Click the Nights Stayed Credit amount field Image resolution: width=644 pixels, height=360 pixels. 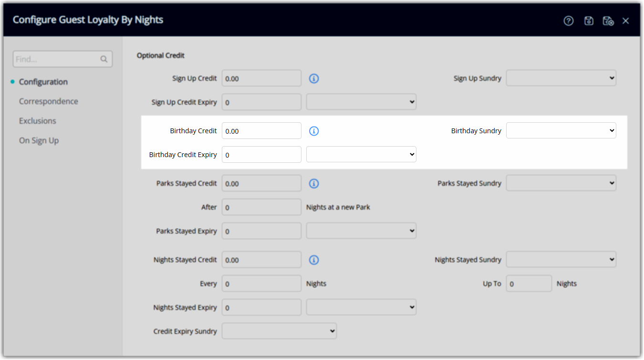(x=261, y=259)
